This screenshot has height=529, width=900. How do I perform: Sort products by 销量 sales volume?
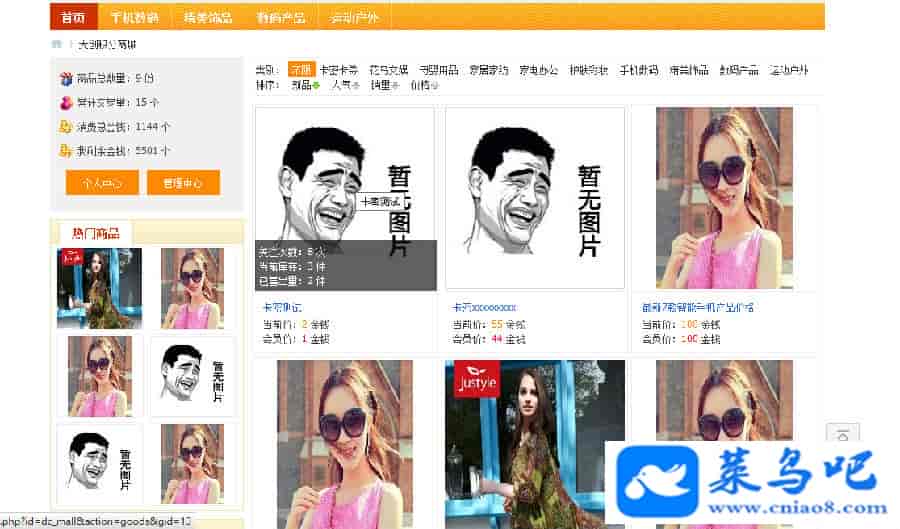point(382,86)
